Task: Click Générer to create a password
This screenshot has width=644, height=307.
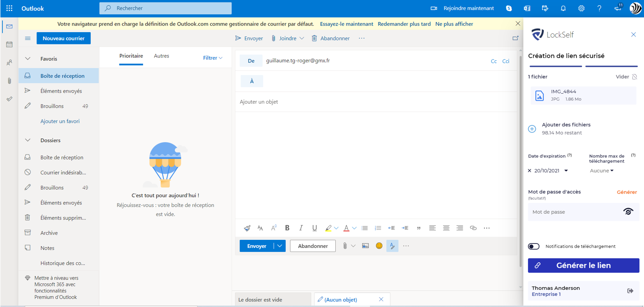Action: 626,192
